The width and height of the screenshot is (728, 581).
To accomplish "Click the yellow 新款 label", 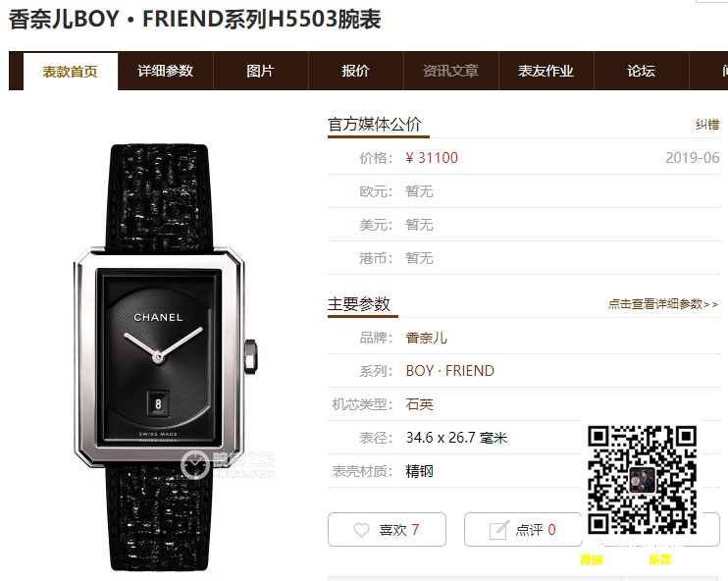I will coord(660,559).
